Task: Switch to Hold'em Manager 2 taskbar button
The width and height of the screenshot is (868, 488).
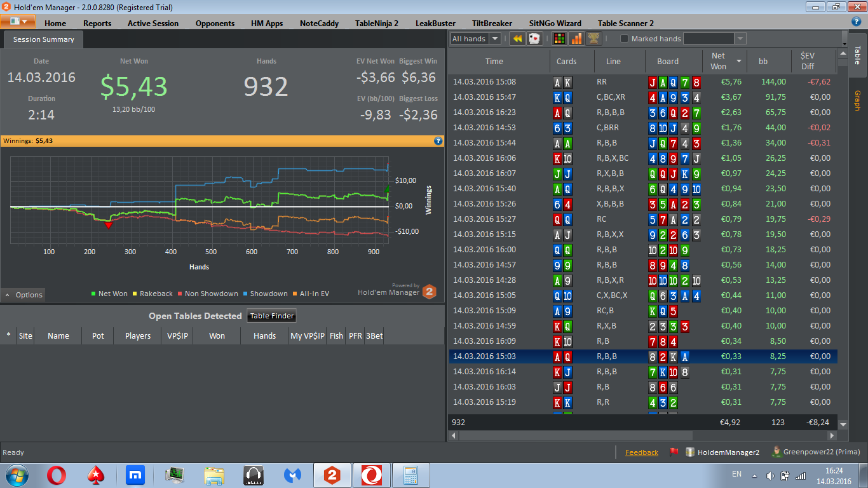Action: point(332,475)
